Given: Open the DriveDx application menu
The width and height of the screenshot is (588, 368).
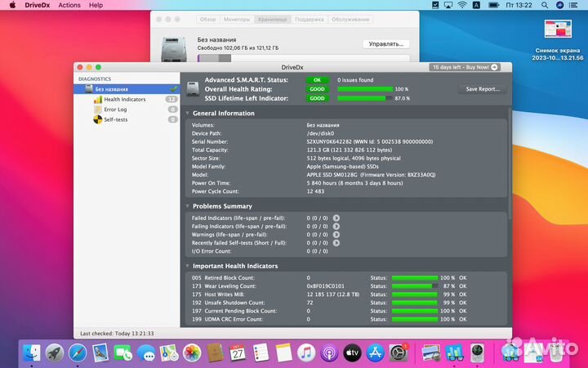Looking at the screenshot, I should pos(37,5).
